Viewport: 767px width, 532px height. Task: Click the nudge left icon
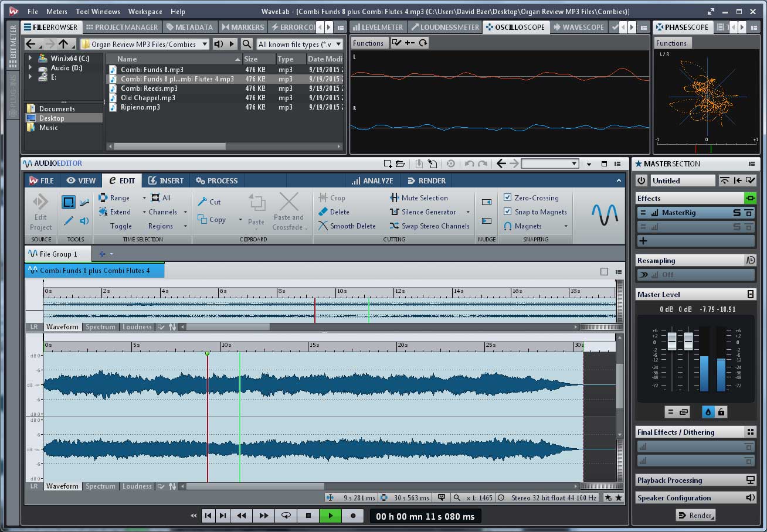coord(487,202)
